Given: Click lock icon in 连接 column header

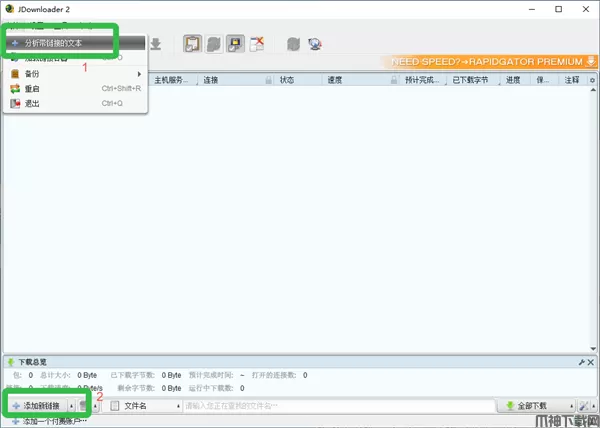Looking at the screenshot, I should (269, 80).
